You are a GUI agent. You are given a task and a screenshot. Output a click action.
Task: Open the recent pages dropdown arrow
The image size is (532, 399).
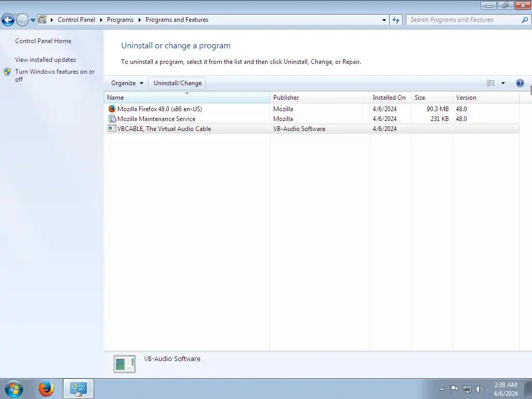pyautogui.click(x=33, y=20)
